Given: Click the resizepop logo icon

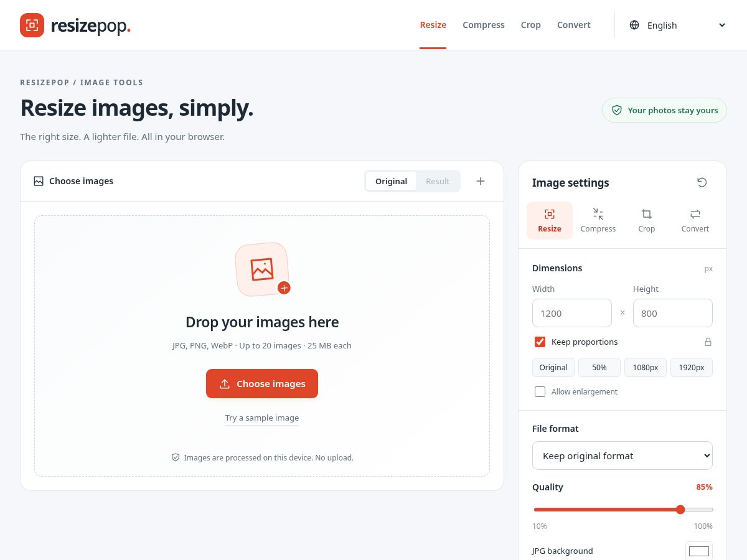Looking at the screenshot, I should coord(32,25).
